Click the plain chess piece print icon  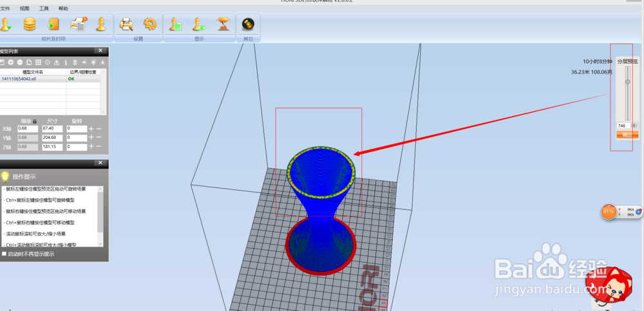(100, 24)
